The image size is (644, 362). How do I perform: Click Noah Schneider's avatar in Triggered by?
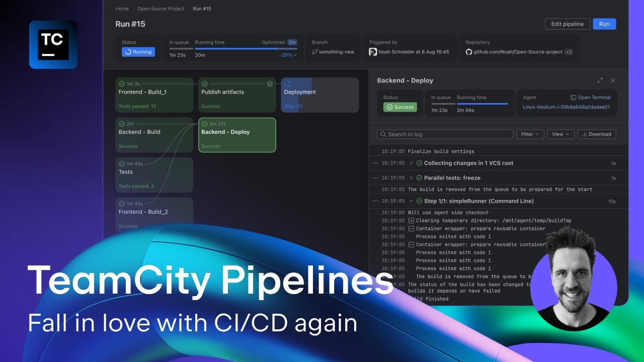pyautogui.click(x=373, y=52)
